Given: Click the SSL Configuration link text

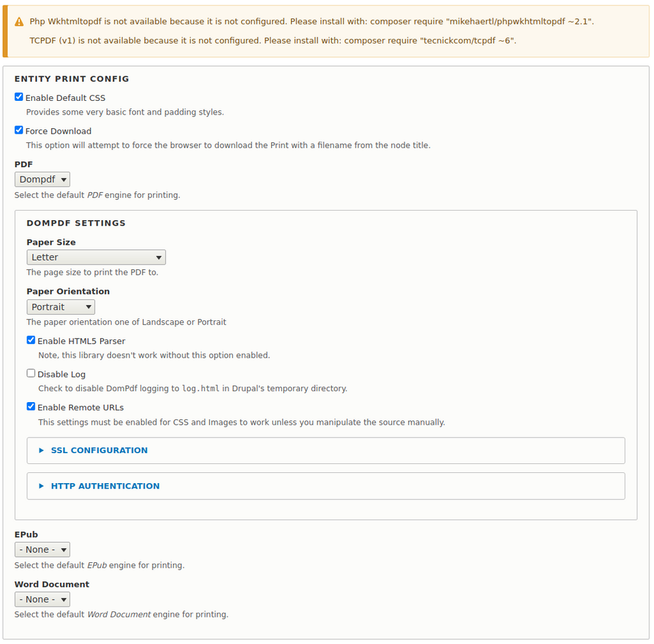Looking at the screenshot, I should point(99,450).
